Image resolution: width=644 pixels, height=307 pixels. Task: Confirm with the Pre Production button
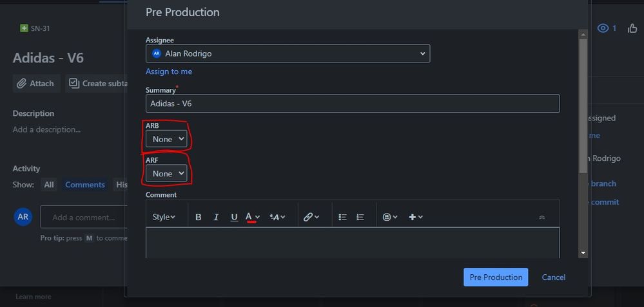[x=496, y=277]
